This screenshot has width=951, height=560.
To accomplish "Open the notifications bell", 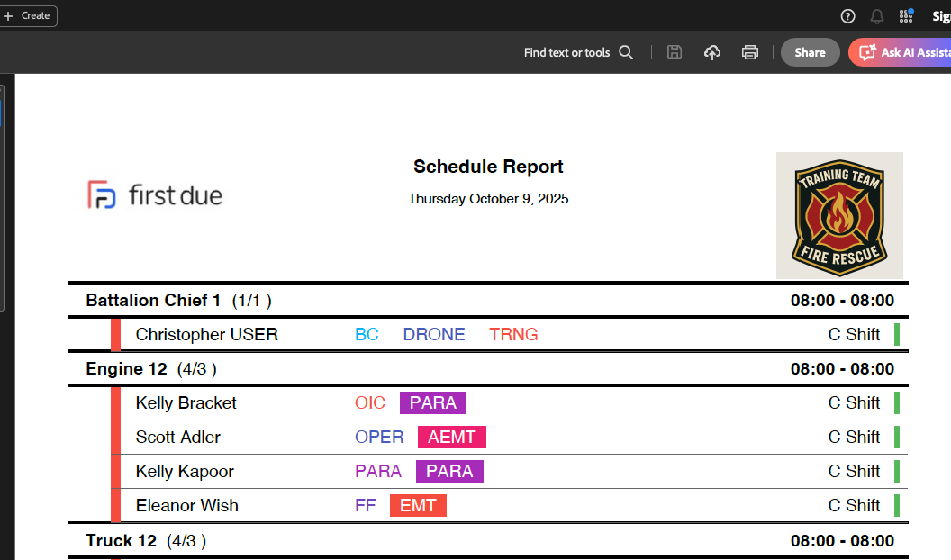I will 876,16.
